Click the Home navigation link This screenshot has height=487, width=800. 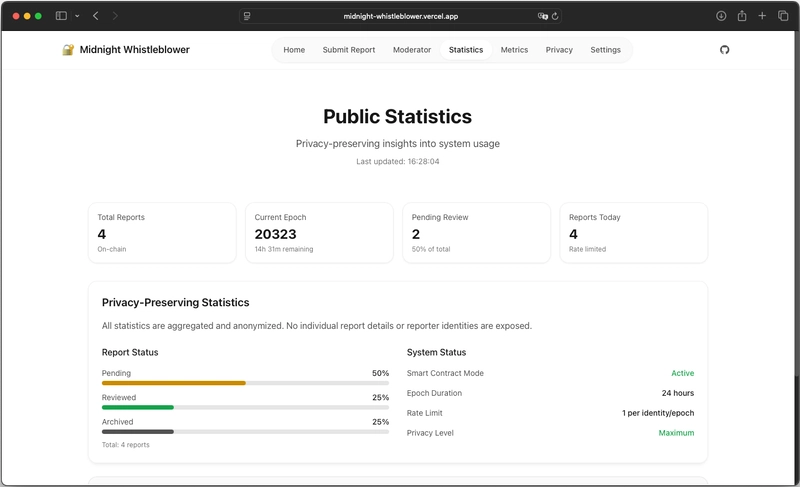[x=294, y=49]
